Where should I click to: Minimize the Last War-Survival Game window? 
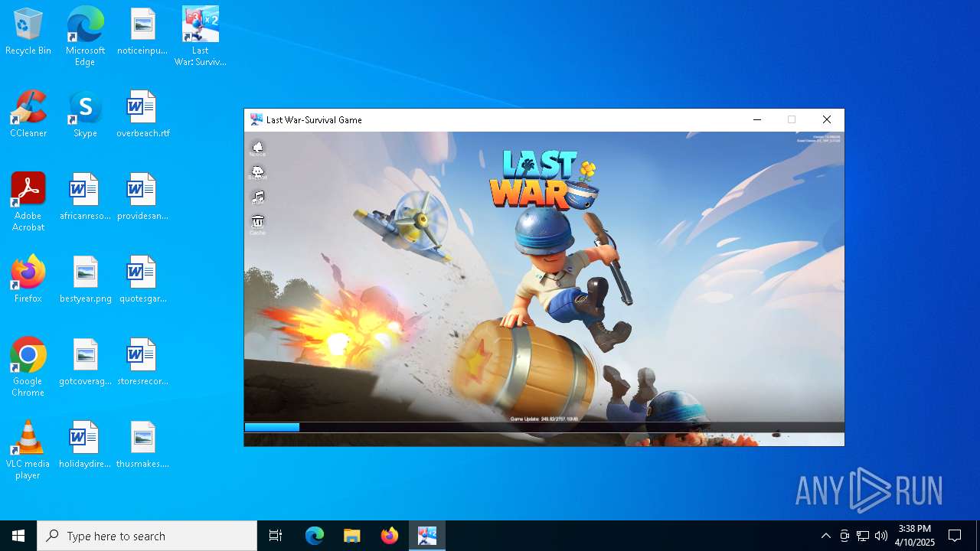[757, 120]
